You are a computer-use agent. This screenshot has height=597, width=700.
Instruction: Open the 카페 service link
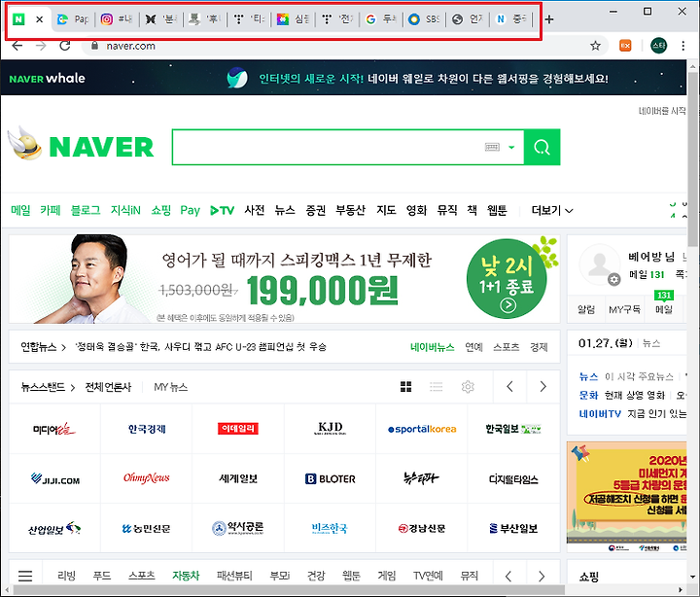tap(50, 210)
